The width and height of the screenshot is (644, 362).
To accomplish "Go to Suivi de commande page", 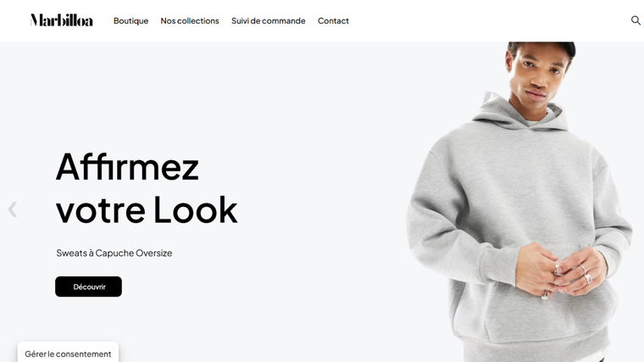I will pos(269,20).
